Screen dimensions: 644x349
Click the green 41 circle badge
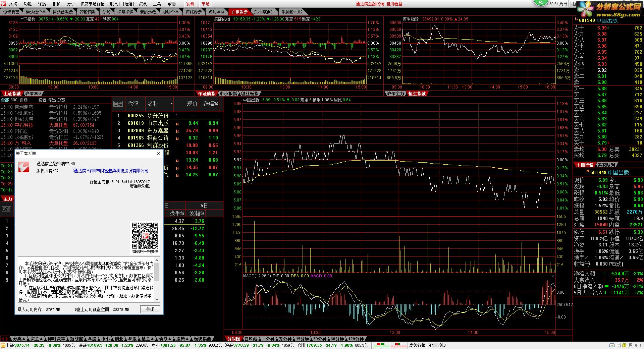(x=540, y=2)
